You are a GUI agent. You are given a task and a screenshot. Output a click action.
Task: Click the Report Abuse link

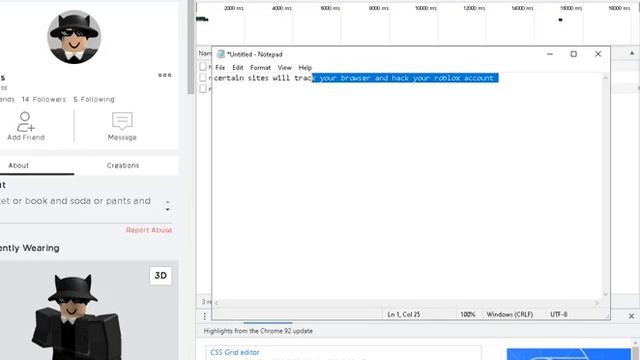click(x=149, y=230)
